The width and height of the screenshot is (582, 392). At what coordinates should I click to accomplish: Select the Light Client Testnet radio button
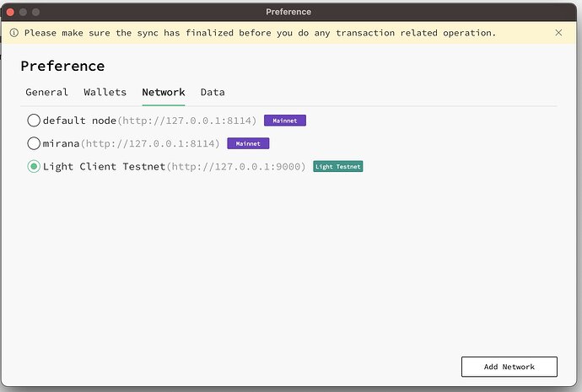coord(34,167)
